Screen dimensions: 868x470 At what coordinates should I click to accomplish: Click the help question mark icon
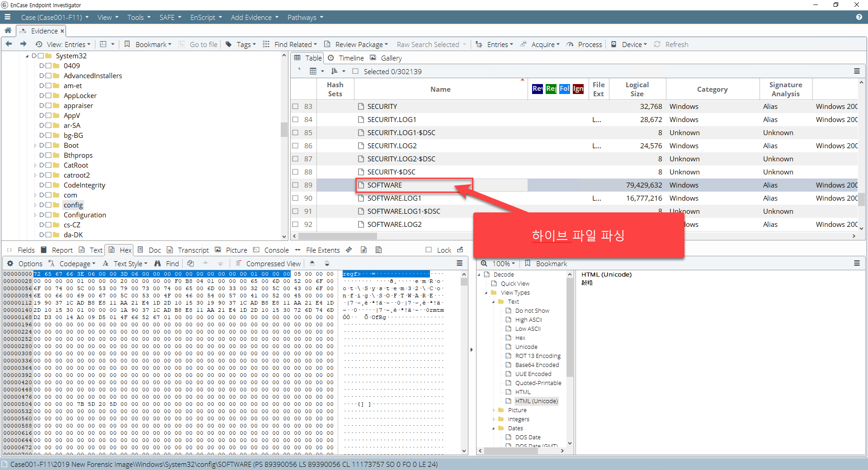pos(859,17)
